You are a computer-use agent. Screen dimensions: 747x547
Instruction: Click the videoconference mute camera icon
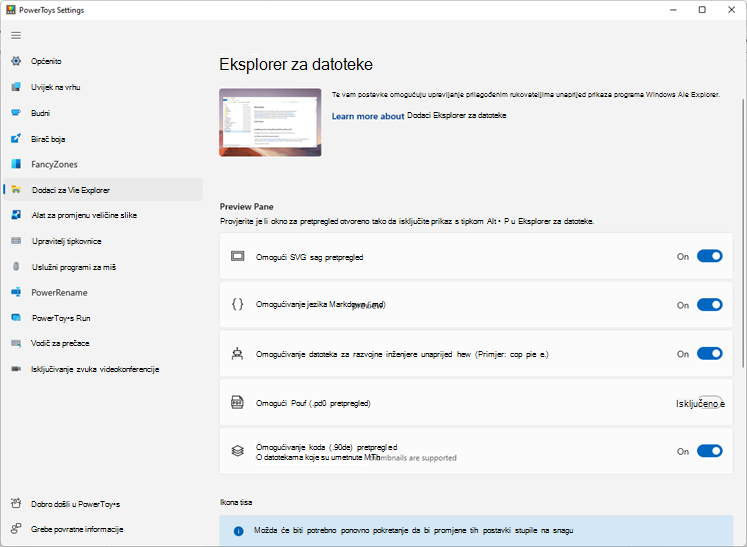(x=16, y=369)
